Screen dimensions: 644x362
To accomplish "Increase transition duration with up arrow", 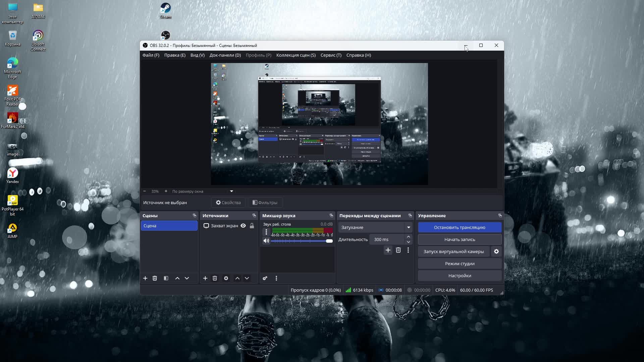I will (x=409, y=237).
